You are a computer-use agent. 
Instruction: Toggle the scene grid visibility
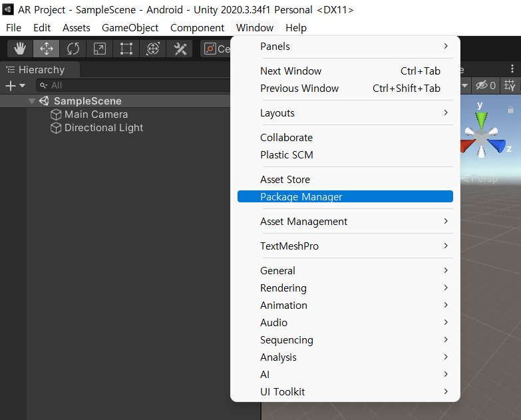click(510, 85)
